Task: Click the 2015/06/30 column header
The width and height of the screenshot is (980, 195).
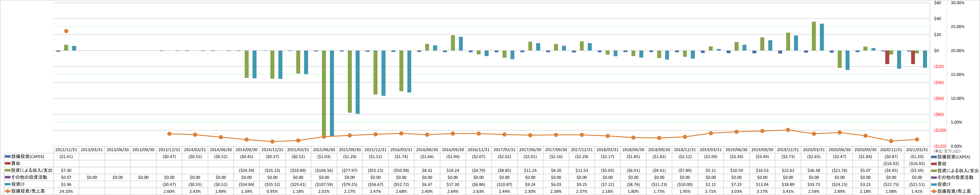Action: [x=324, y=150]
